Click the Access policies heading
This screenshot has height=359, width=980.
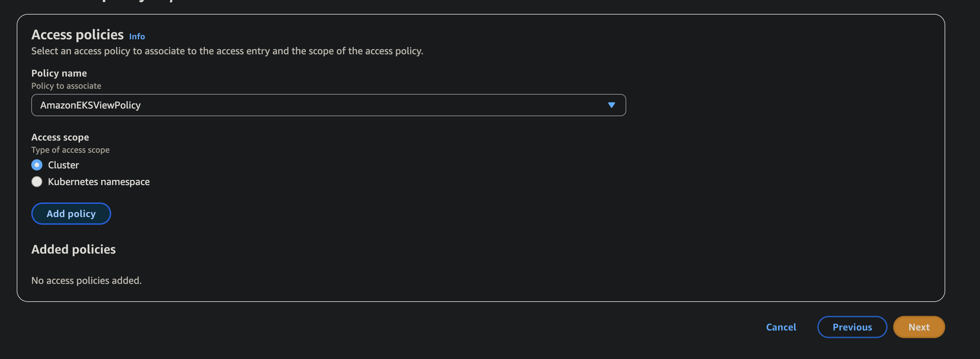(77, 34)
